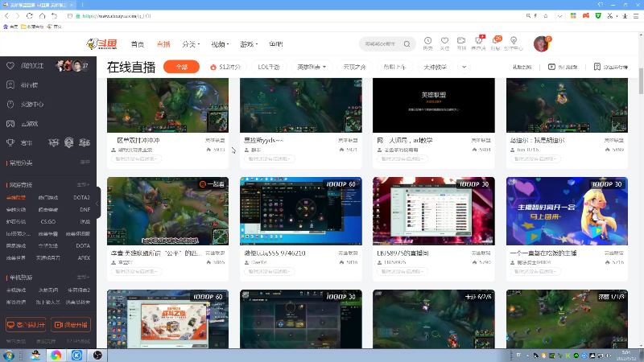Viewport: 644px width, 362px height.
Task: Expand 全部 under 单机热游 section
Action: [x=83, y=278]
